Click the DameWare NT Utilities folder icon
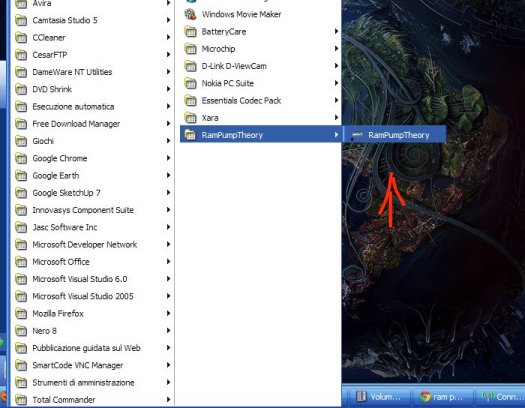The height and width of the screenshot is (408, 525). coord(21,72)
